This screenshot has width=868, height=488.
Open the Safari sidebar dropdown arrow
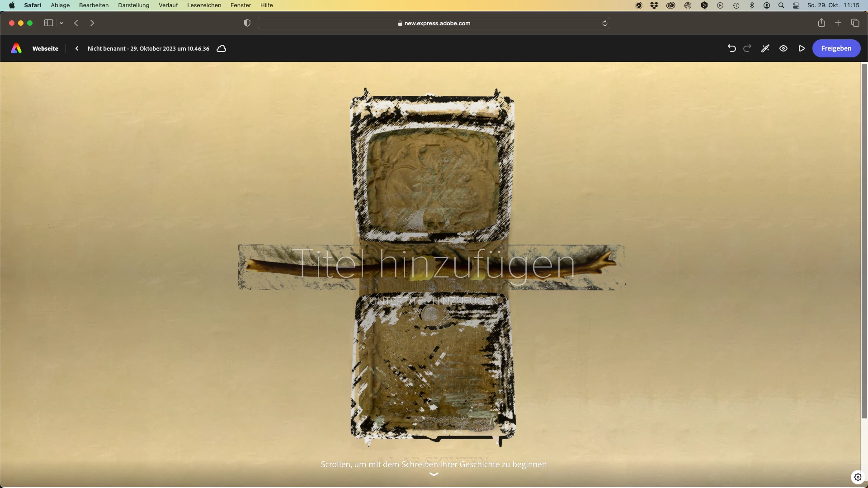pos(61,23)
